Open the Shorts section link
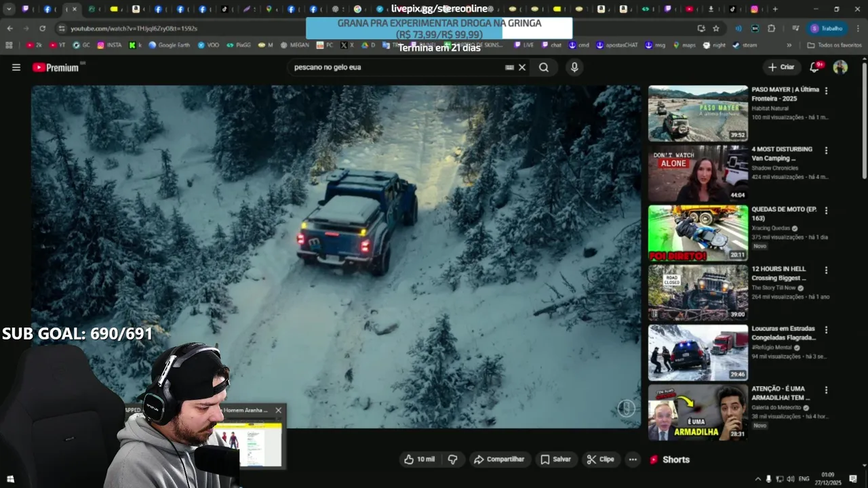The height and width of the screenshot is (488, 868). [670, 460]
